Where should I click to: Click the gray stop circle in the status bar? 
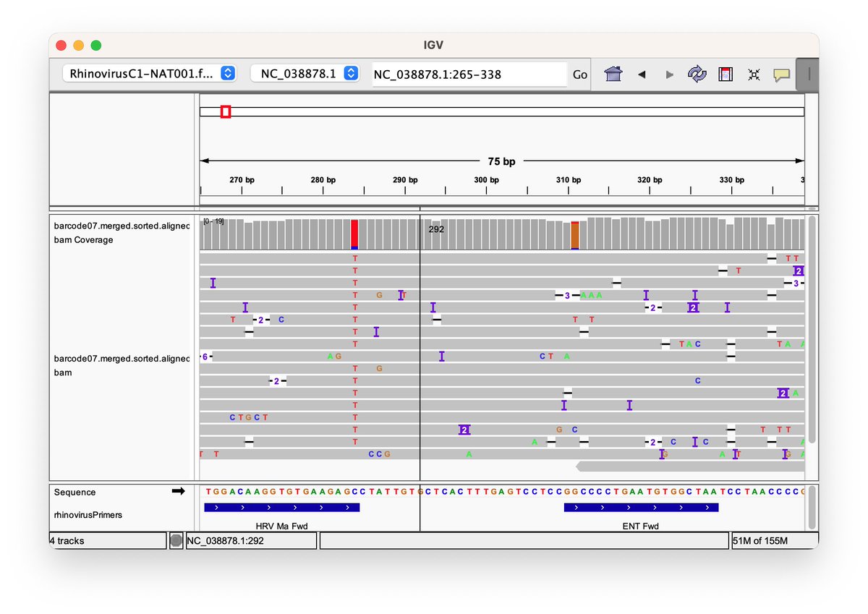pos(176,540)
